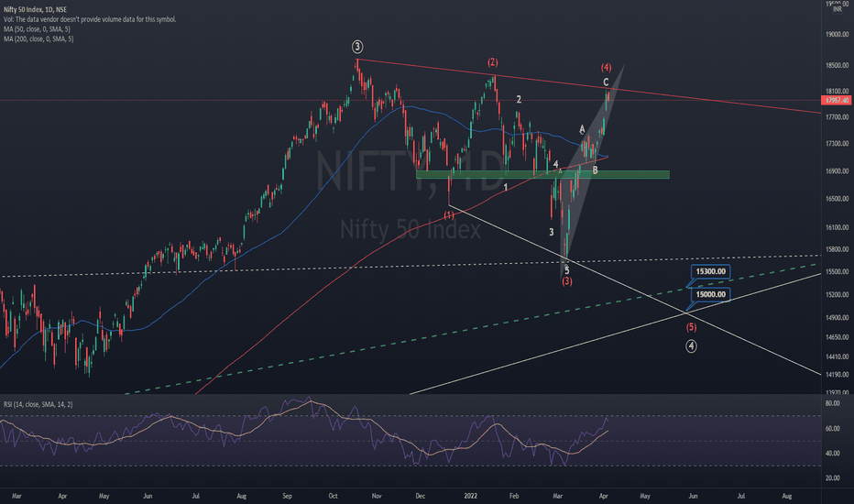Select the white B wave label
The image size is (854, 504).
coord(595,170)
